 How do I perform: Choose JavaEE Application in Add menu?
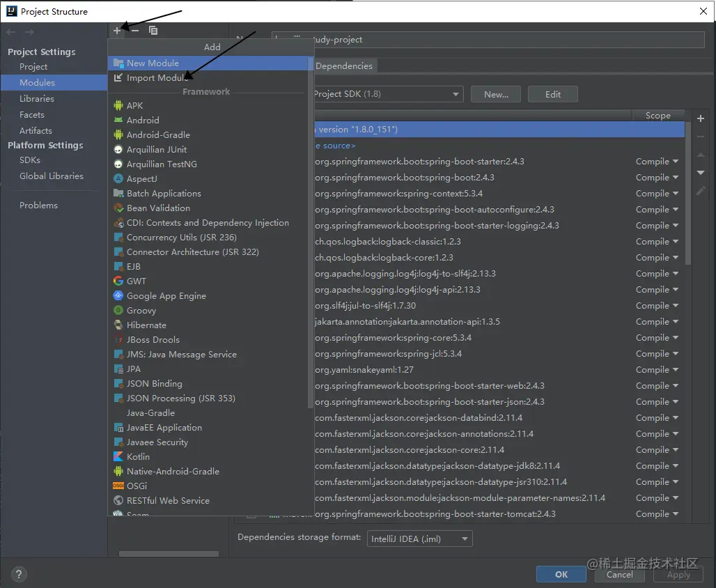[x=208, y=427]
